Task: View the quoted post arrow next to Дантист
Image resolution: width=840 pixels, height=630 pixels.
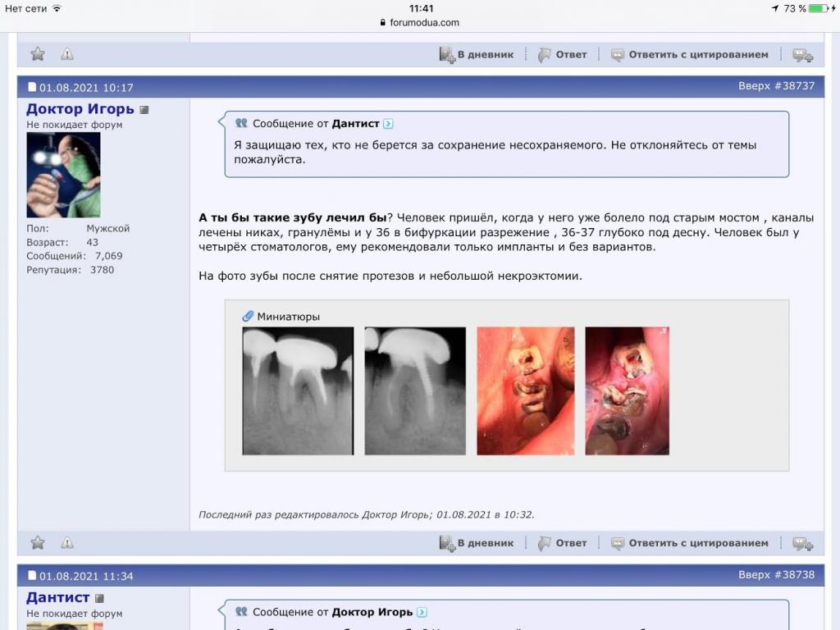Action: coord(388,124)
